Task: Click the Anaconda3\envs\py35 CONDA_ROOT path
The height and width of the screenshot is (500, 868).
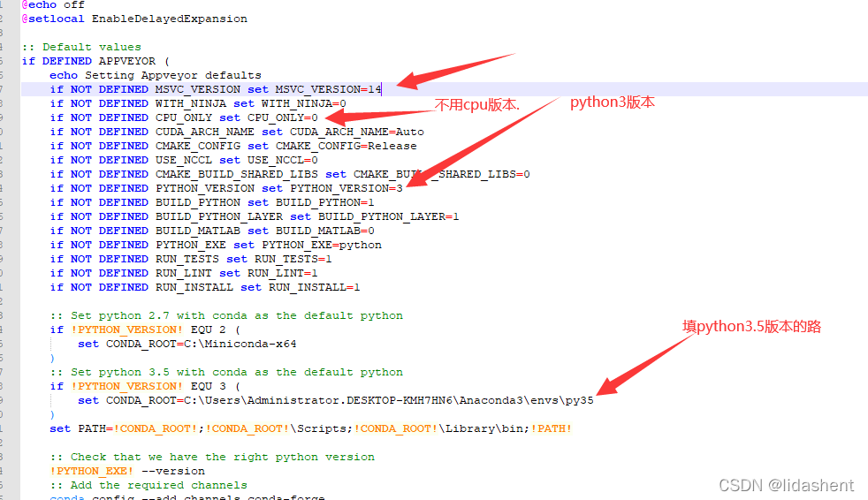Action: (389, 400)
